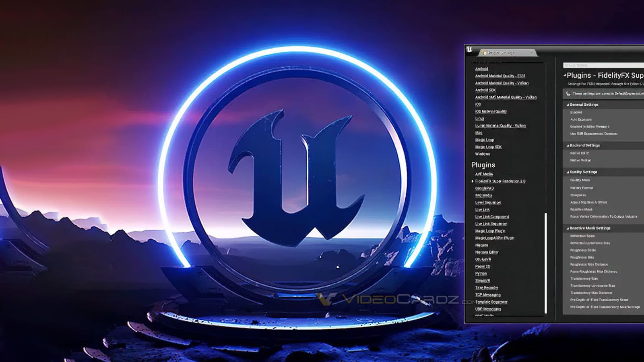Viewport: 644px width, 362px height.
Task: Click the lock icon beside the DefaultEngine.ini notice
Action: coord(568,94)
